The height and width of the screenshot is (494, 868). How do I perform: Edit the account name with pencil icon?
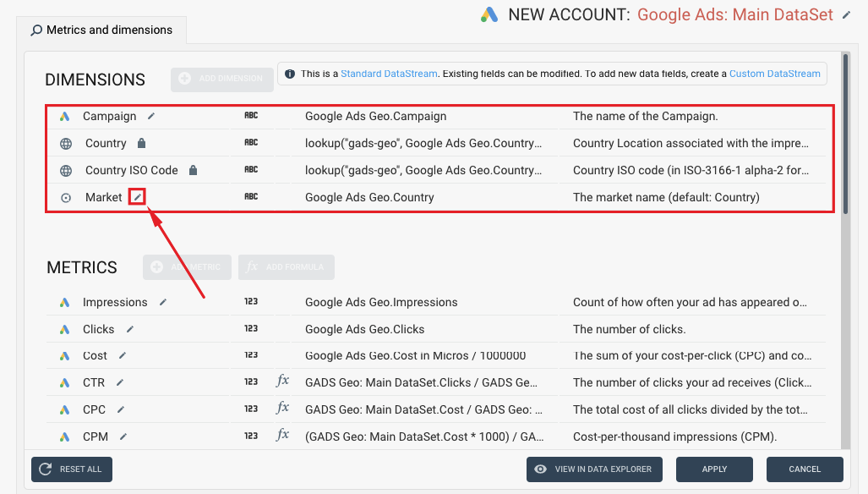tap(846, 15)
